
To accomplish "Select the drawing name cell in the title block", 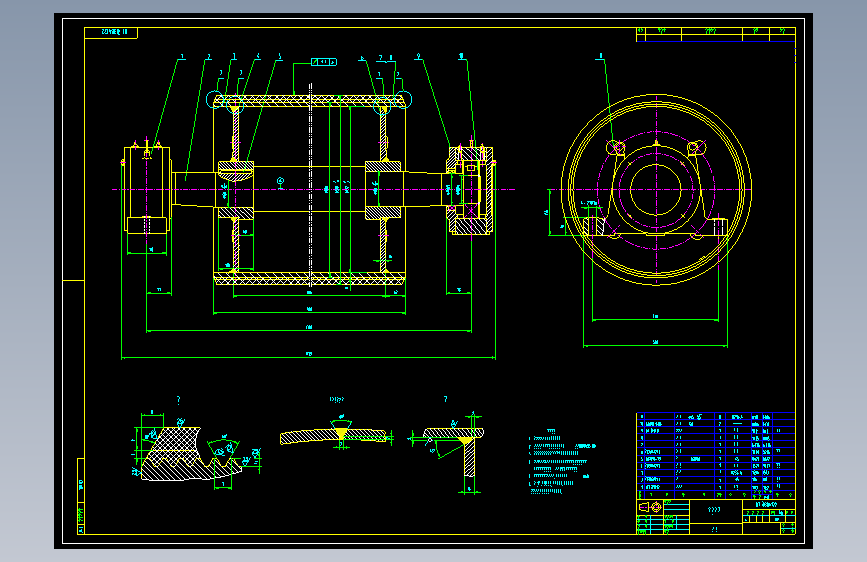I will (714, 511).
